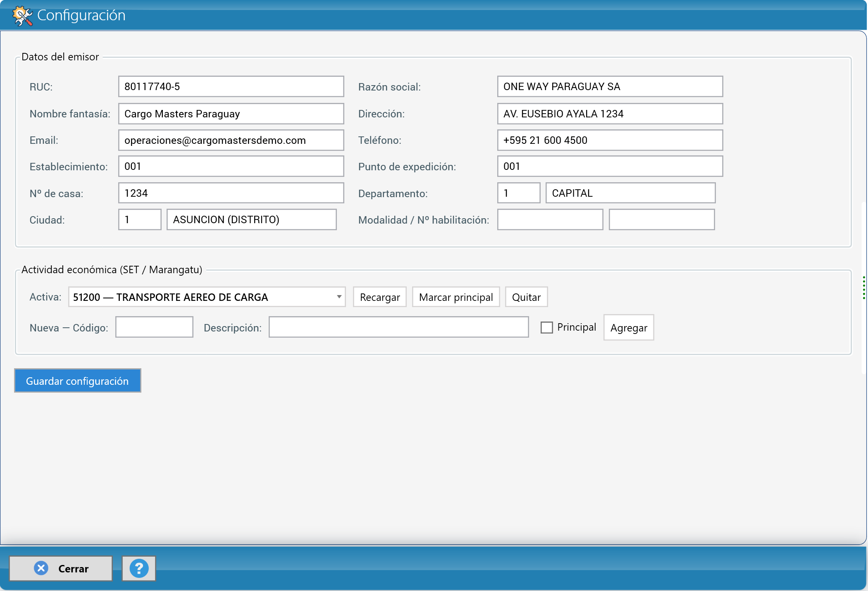Select the Email input field

pyautogui.click(x=231, y=140)
